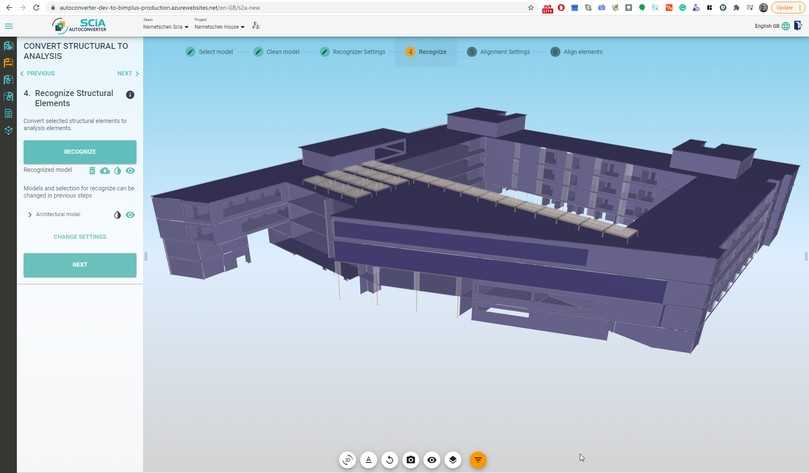Image resolution: width=809 pixels, height=473 pixels.
Task: Click the camera snapshot icon
Action: 411,460
